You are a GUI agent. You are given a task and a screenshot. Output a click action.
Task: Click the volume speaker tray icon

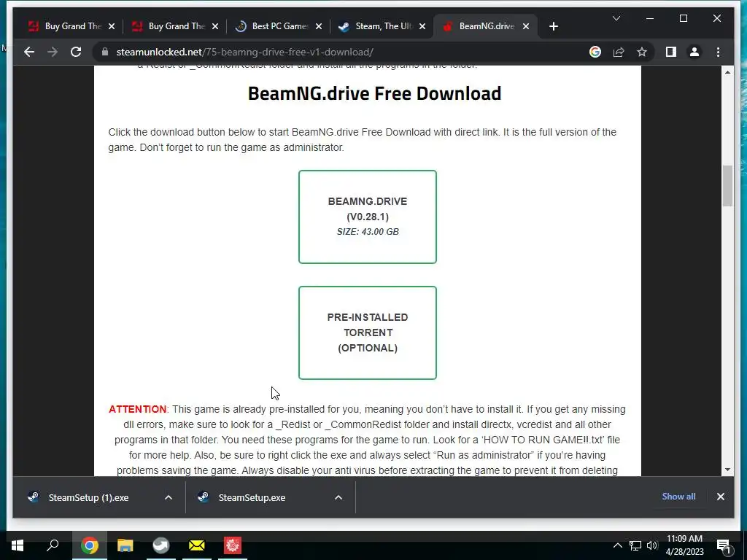[651, 545]
